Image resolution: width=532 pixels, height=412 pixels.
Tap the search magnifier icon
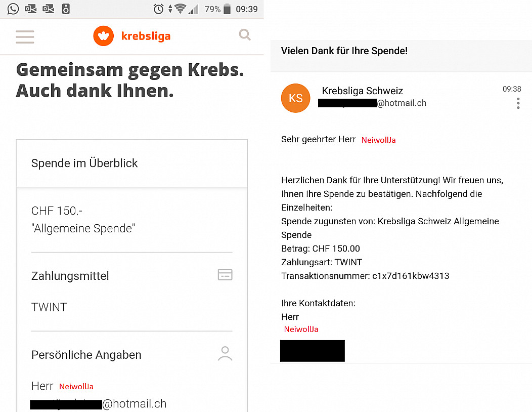tap(245, 35)
